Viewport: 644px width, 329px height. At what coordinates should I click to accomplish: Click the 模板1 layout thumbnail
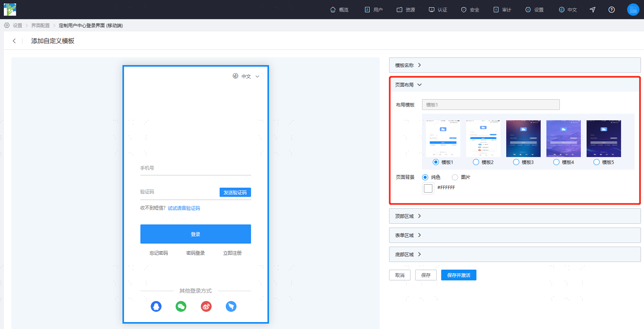pos(443,139)
